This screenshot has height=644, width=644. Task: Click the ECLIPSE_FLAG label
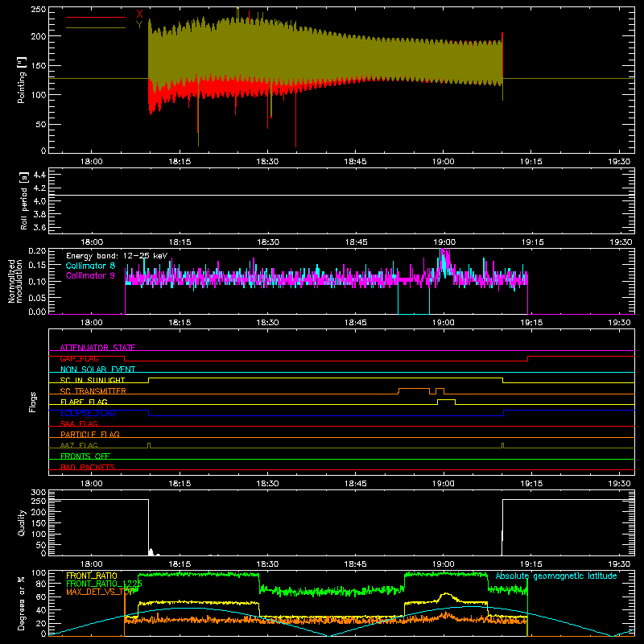[88, 413]
